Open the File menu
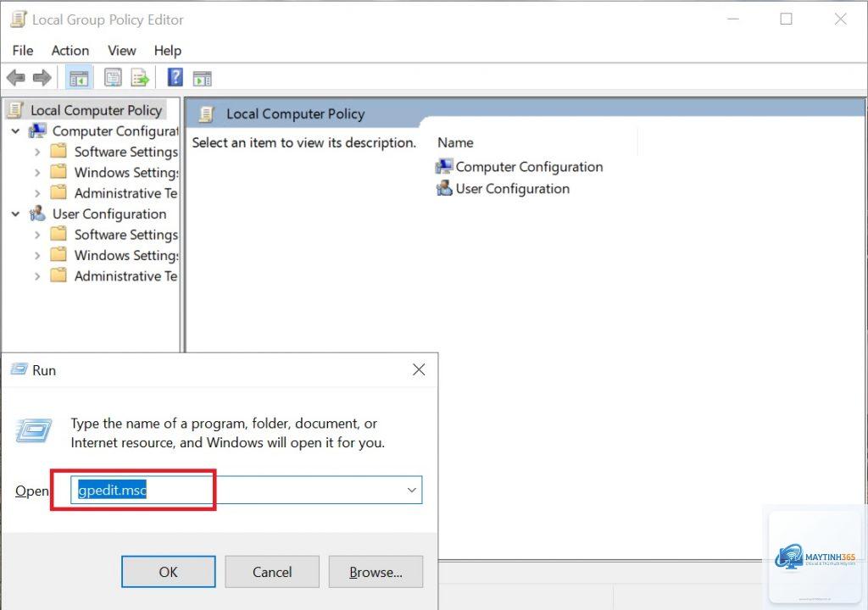 click(23, 50)
